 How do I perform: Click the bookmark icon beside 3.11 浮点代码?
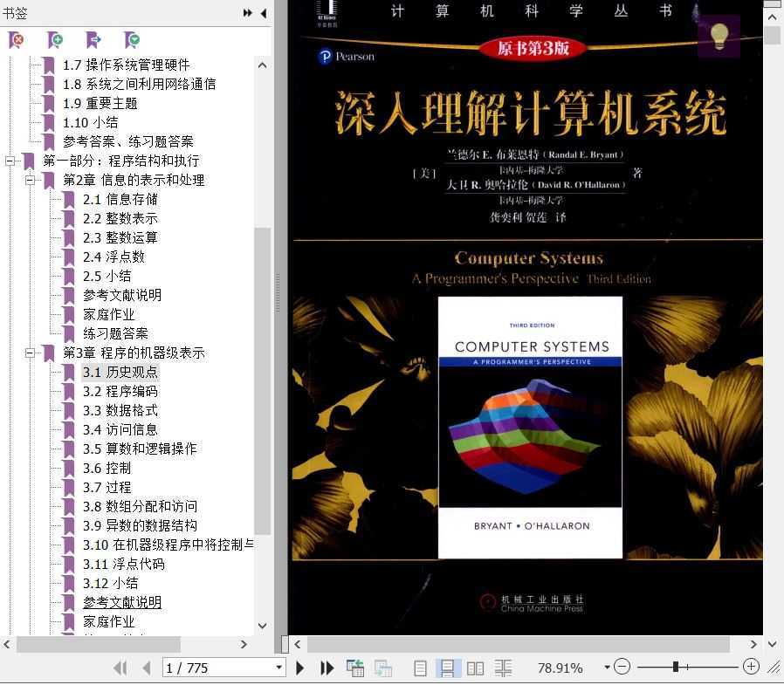[x=69, y=564]
